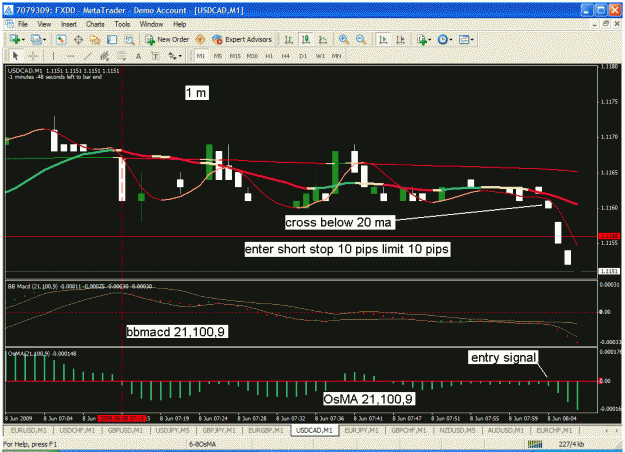Select the Crosshair tool
This screenshot has width=625, height=452.
[x=33, y=56]
